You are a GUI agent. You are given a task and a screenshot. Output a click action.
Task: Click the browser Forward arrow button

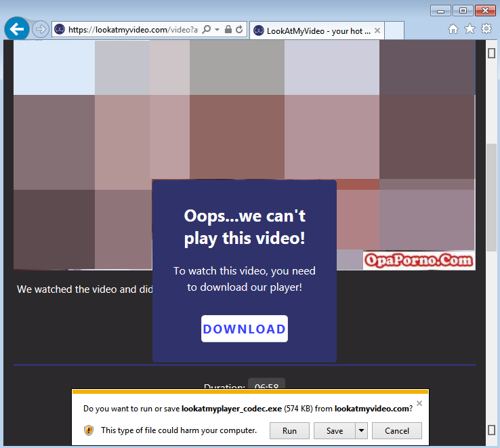coord(40,29)
